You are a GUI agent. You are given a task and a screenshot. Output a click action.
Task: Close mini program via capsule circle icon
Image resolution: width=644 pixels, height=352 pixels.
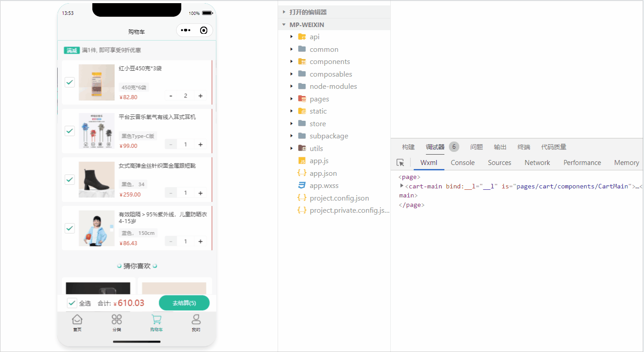[x=204, y=30]
